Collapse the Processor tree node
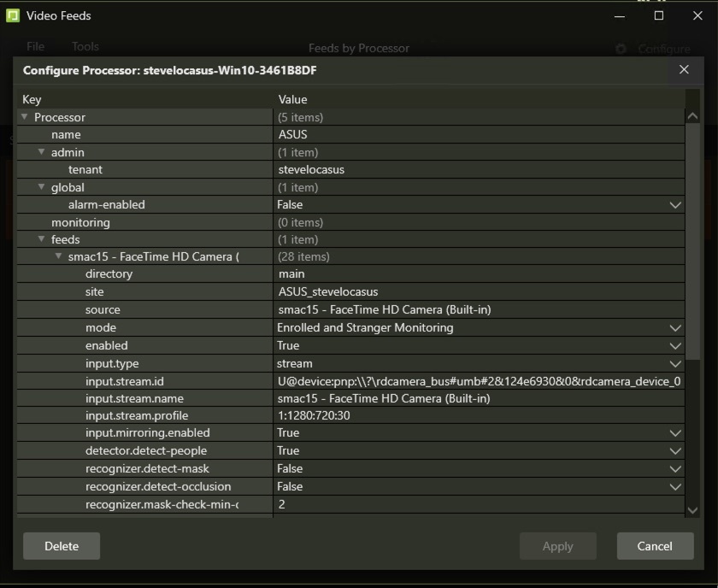Screen dimensions: 718x588 [25, 117]
